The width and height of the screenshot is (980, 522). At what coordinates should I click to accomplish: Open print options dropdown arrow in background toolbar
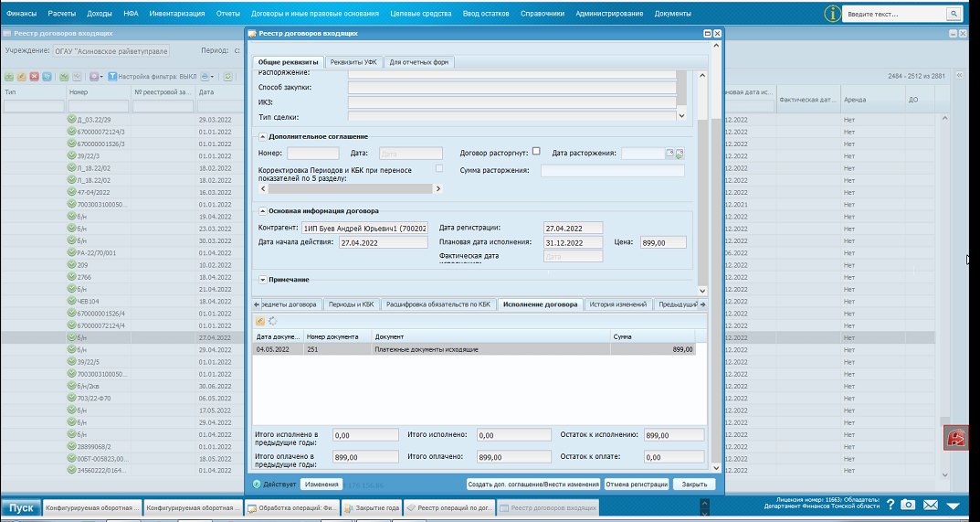click(x=212, y=77)
